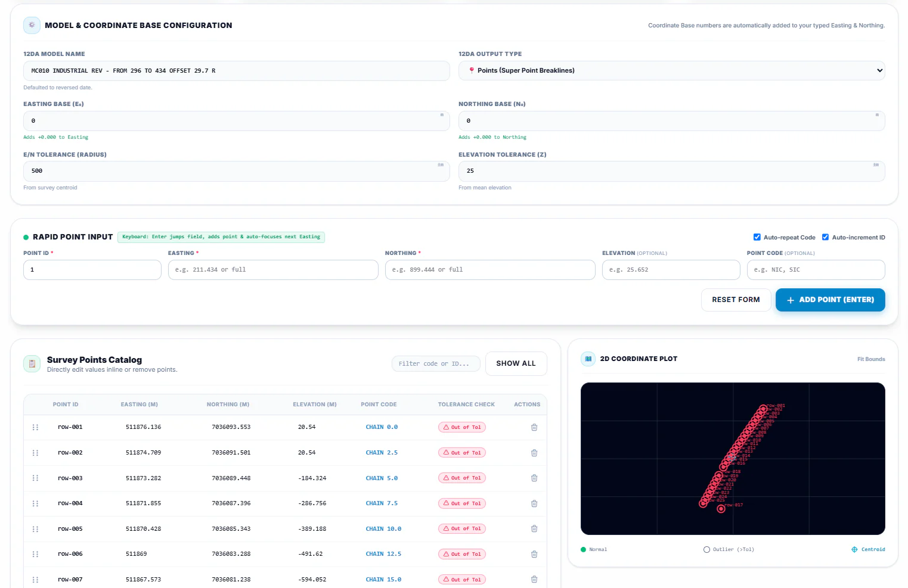Viewport: 908px width, 588px height.
Task: Click the configuration gear icon
Action: (32, 25)
